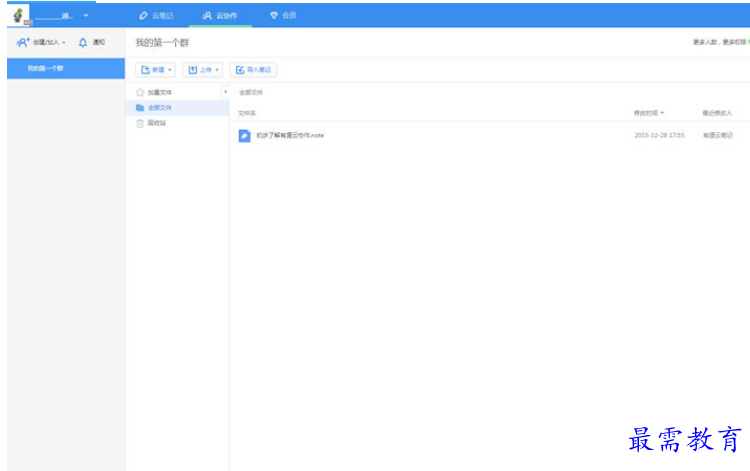750x471 pixels.
Task: Click the 我的第一个群 group title heading
Action: tap(162, 43)
